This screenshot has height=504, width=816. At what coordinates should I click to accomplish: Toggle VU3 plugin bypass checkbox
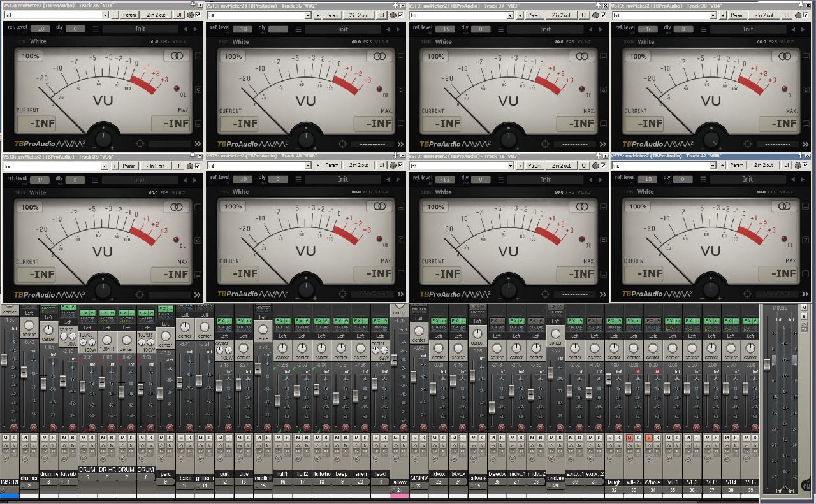604,15
